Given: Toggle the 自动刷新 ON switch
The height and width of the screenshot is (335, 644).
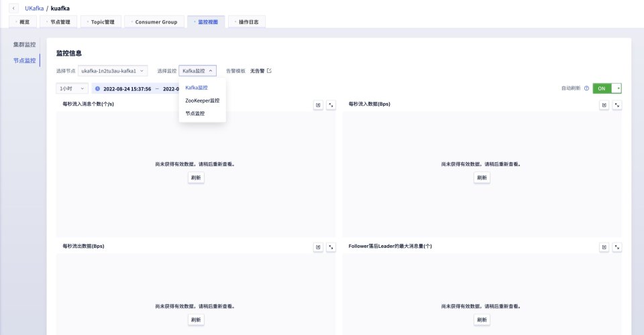Looking at the screenshot, I should [x=607, y=88].
